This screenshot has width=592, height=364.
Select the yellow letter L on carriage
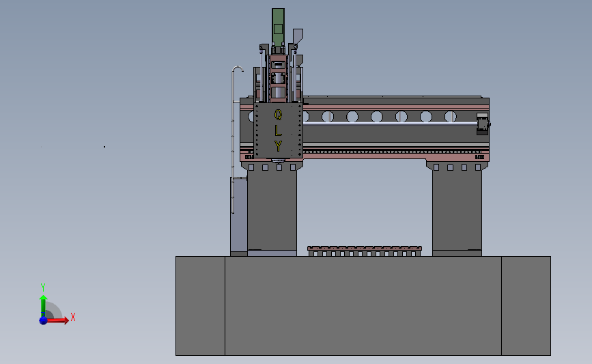279,130
